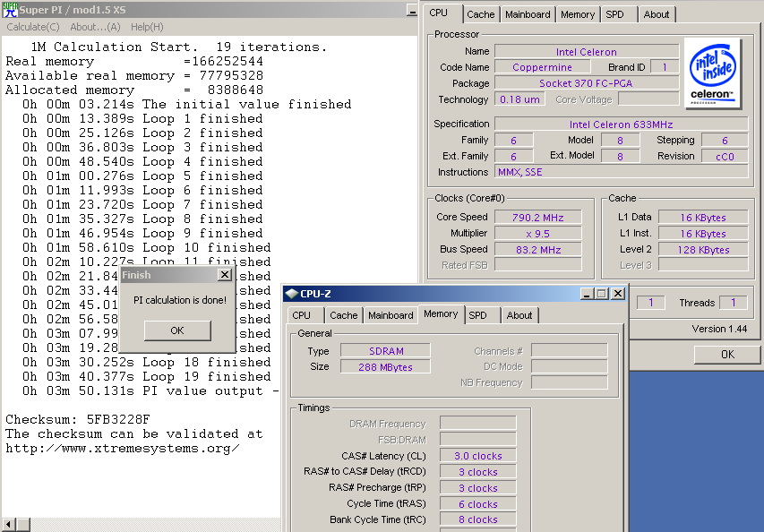Switch to the Cache tab in the back CPU-Z window
Image resolution: width=764 pixels, height=532 pixels.
tap(480, 14)
